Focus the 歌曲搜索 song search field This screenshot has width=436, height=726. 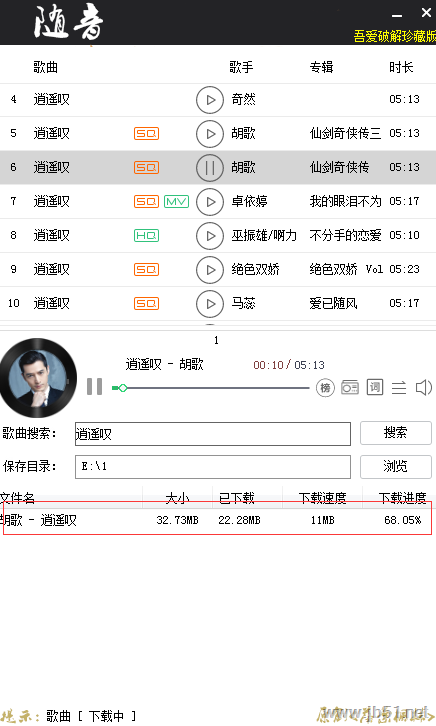(213, 434)
